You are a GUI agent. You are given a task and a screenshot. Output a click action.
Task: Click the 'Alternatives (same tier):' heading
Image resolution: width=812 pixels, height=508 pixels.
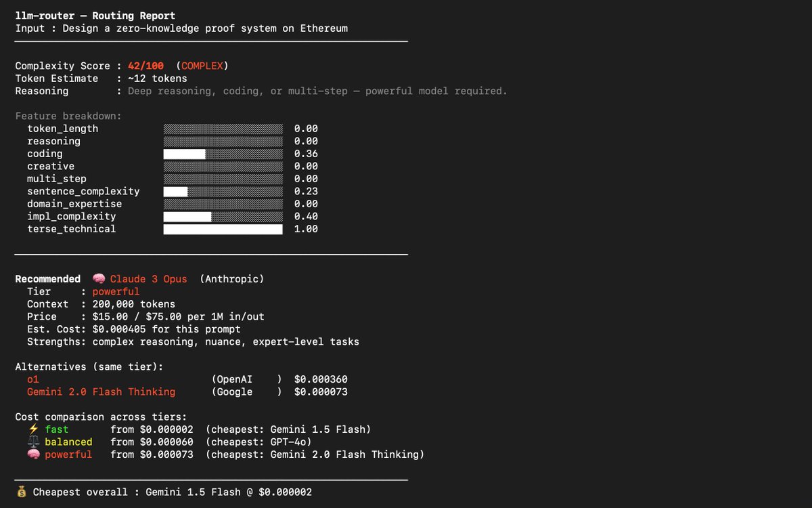coord(89,367)
